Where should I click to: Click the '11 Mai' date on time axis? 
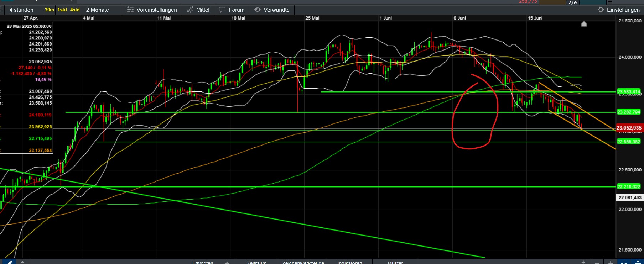point(164,18)
